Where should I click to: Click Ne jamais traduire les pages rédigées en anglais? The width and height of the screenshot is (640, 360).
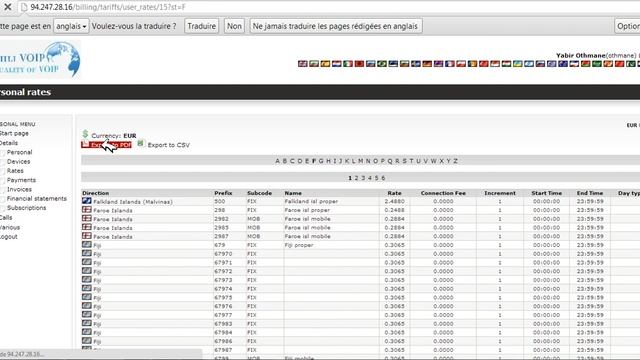[335, 26]
